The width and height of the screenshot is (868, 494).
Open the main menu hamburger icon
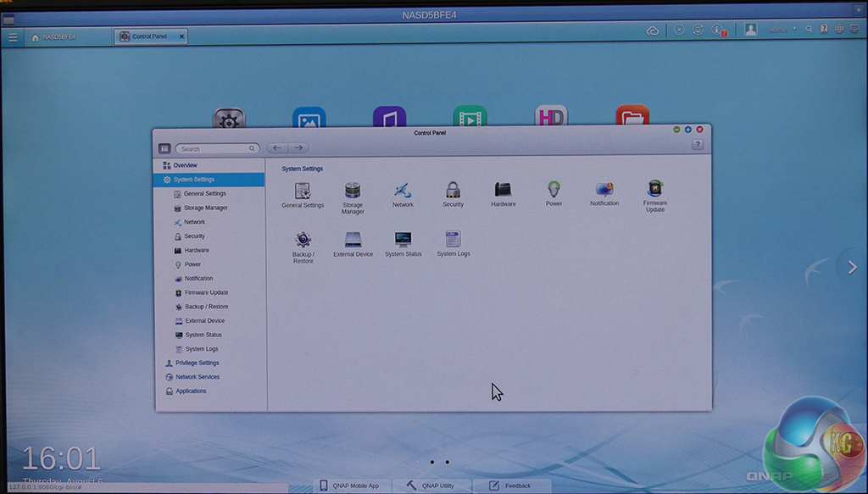(13, 37)
